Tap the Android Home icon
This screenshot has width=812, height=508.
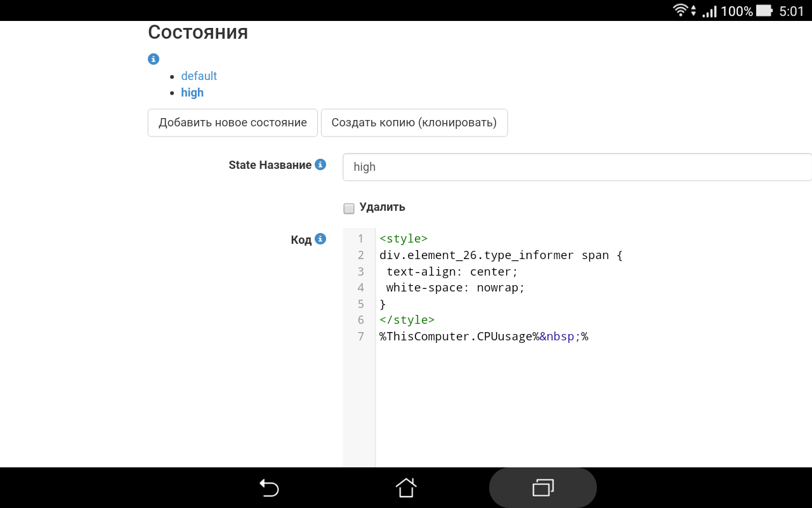click(405, 488)
